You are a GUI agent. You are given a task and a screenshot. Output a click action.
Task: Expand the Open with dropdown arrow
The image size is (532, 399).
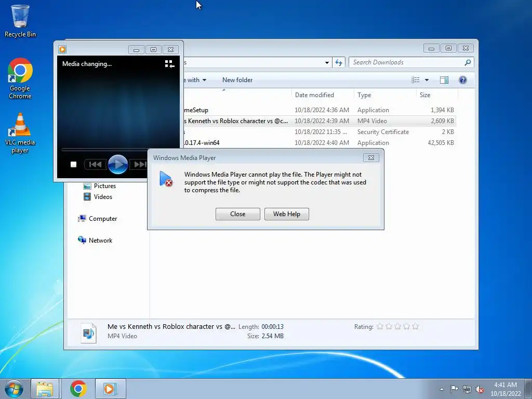point(204,80)
